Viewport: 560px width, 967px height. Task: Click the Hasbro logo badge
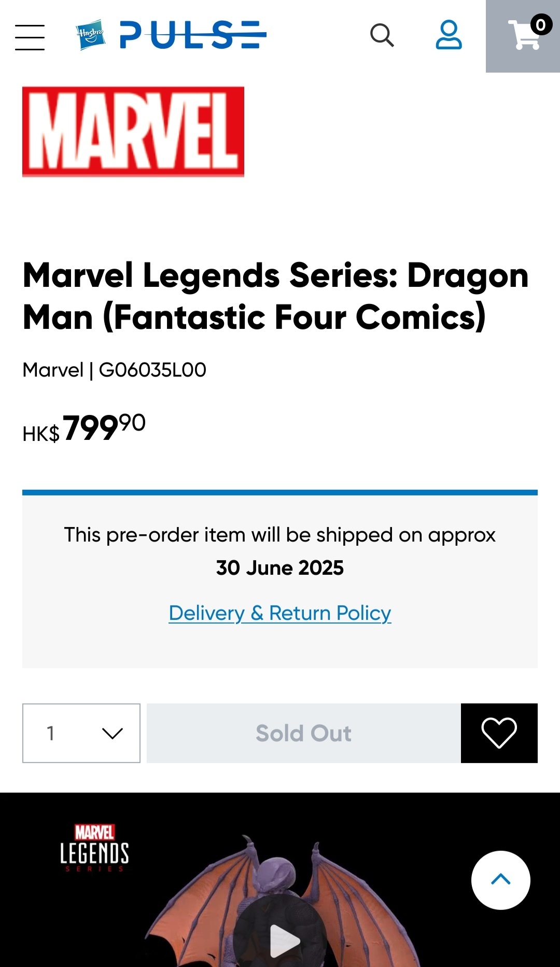coord(90,35)
